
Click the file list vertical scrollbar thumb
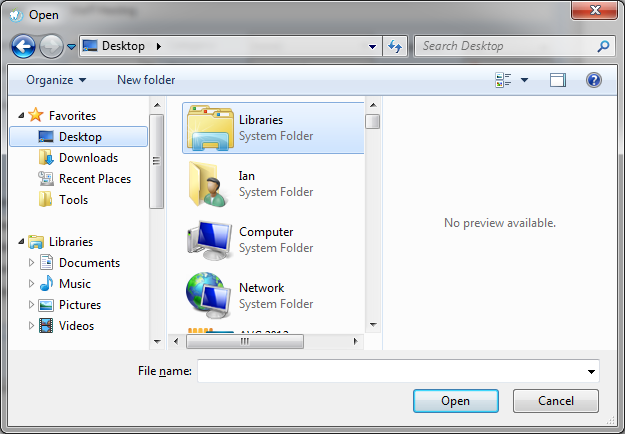click(373, 122)
